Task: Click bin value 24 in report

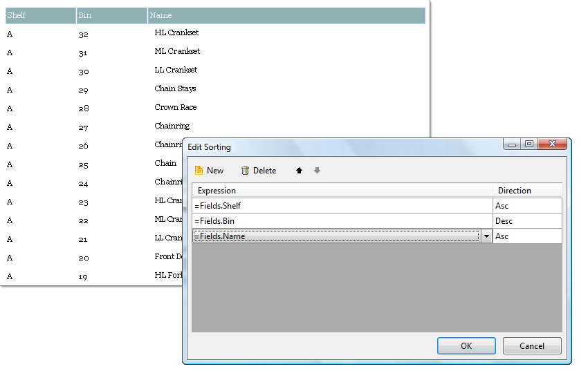Action: point(83,184)
